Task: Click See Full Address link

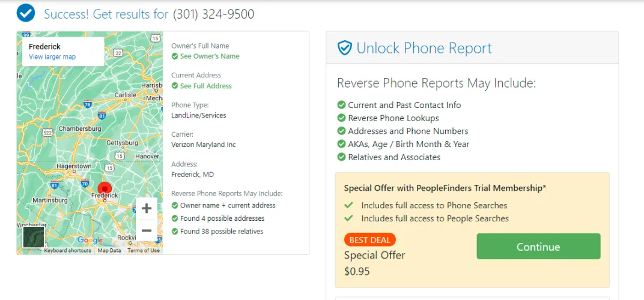Action: [206, 86]
